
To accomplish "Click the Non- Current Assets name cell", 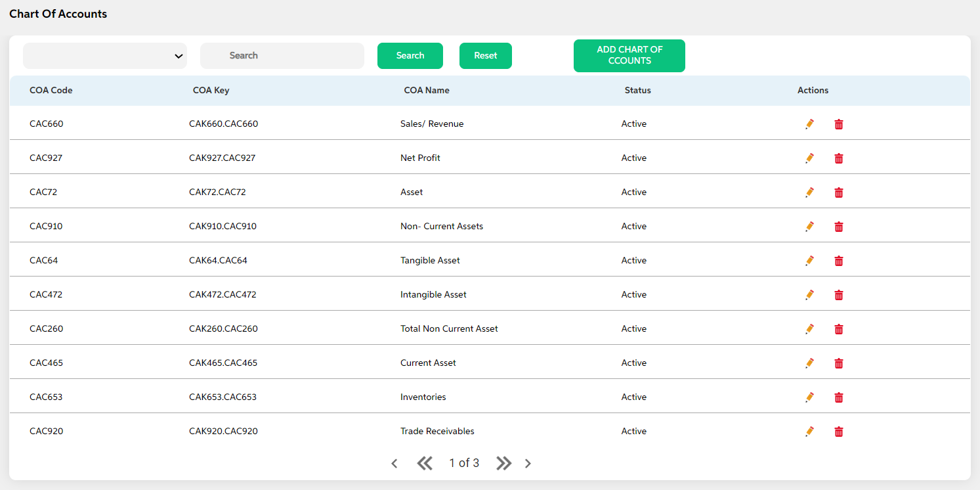I will (442, 227).
